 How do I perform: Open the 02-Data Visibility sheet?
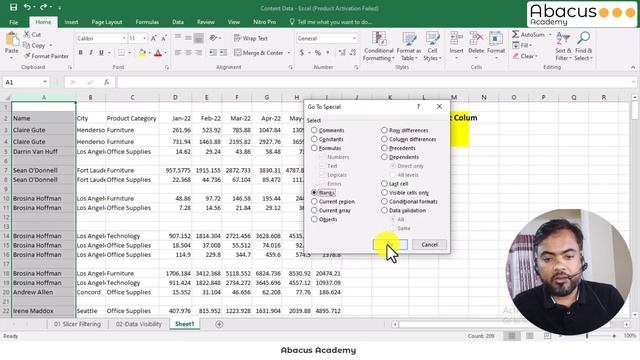(139, 324)
